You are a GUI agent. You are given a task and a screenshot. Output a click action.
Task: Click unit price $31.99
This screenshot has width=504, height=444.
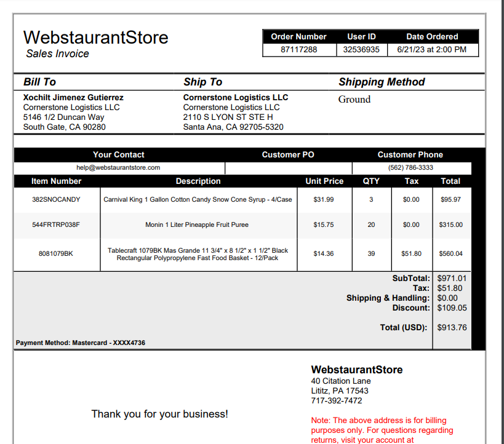coord(324,199)
